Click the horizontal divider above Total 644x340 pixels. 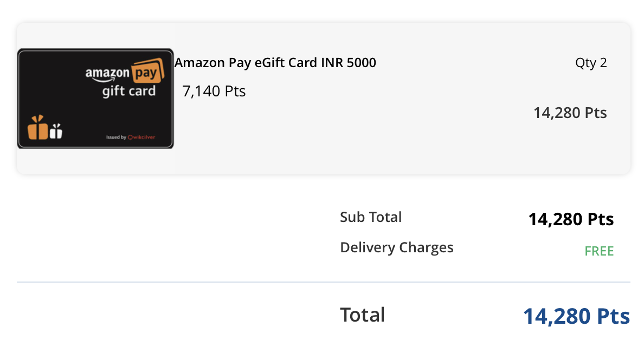click(x=324, y=282)
